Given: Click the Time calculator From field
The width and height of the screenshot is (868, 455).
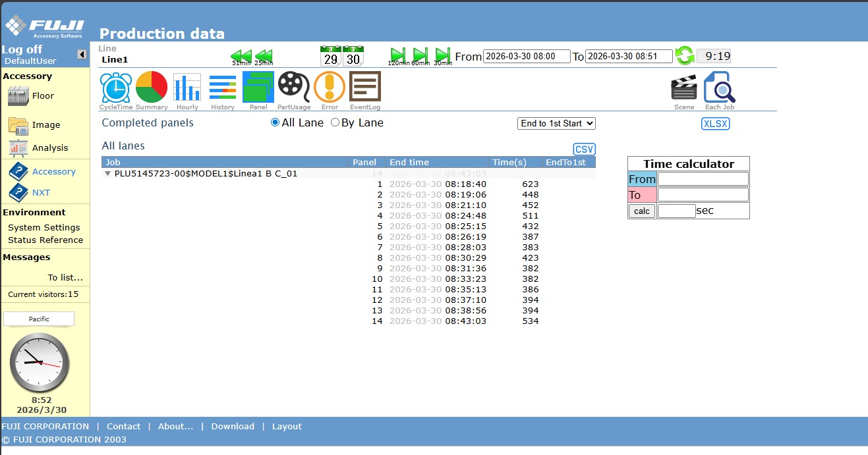Looking at the screenshot, I should pos(703,179).
